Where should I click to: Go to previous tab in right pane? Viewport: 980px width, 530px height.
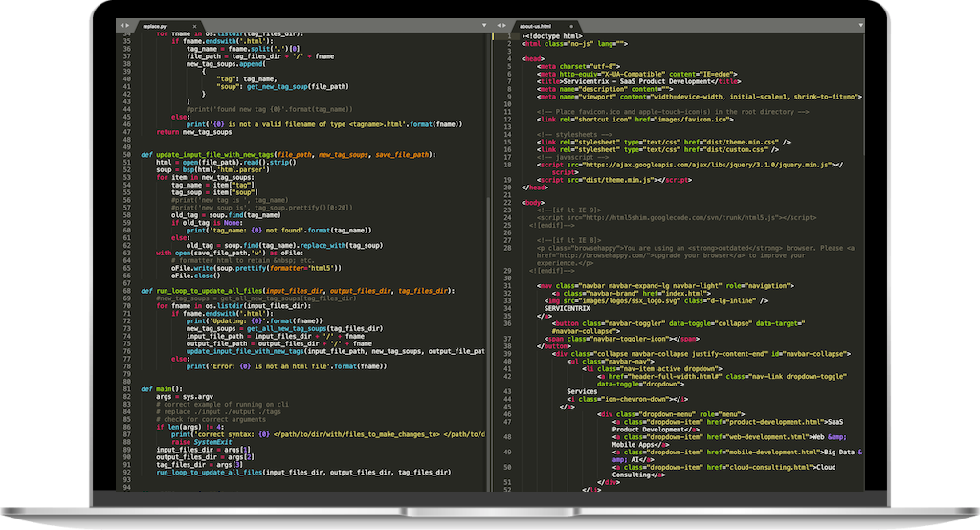499,26
